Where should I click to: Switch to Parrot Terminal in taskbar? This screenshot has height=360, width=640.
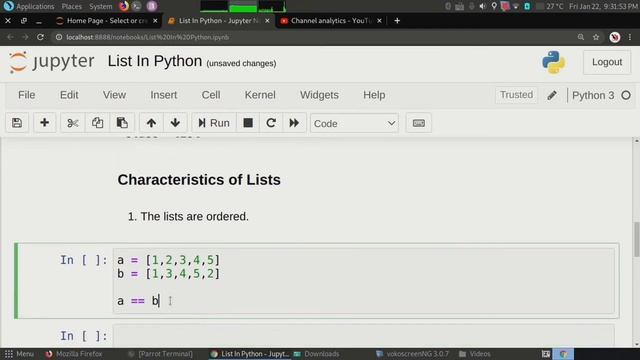tap(160, 354)
